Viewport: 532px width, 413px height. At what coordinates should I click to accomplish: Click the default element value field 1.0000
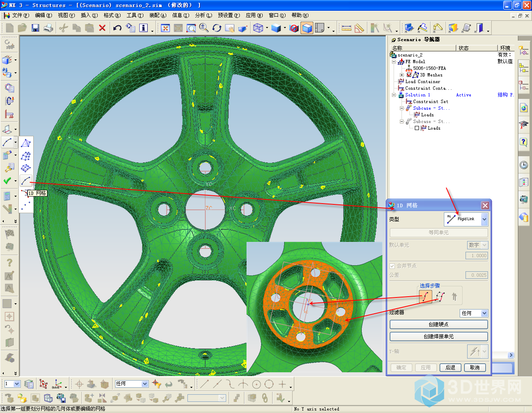coord(477,256)
